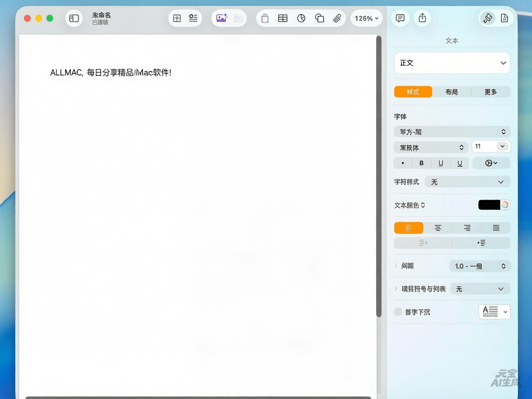Open the chart insertion tool
This screenshot has width=532, height=399.
(301, 18)
